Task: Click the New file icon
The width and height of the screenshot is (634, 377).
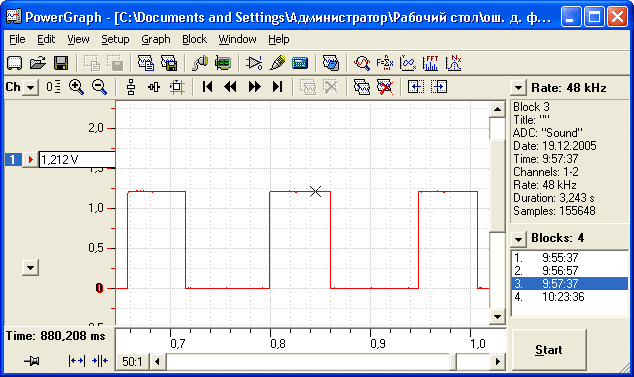Action: click(x=15, y=63)
